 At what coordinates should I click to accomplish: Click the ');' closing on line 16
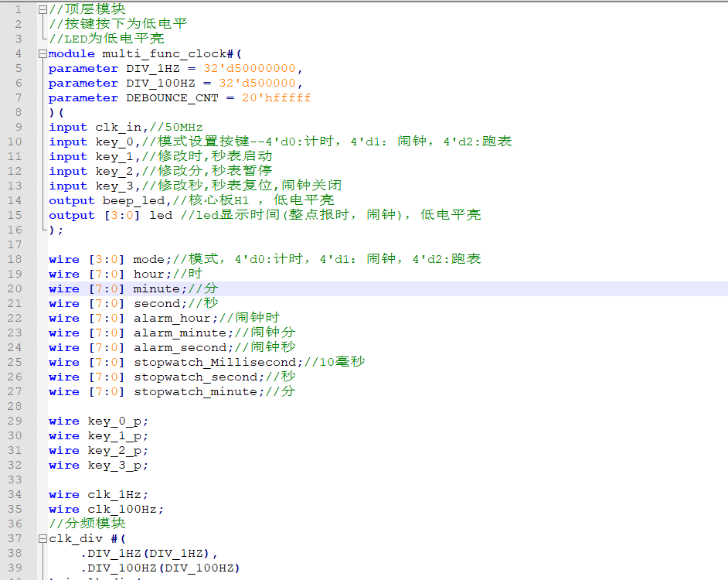point(56,230)
